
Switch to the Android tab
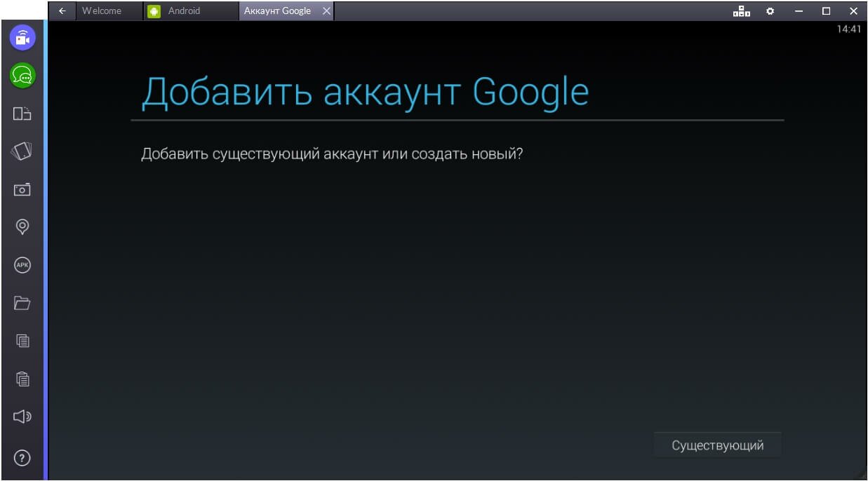tap(184, 11)
